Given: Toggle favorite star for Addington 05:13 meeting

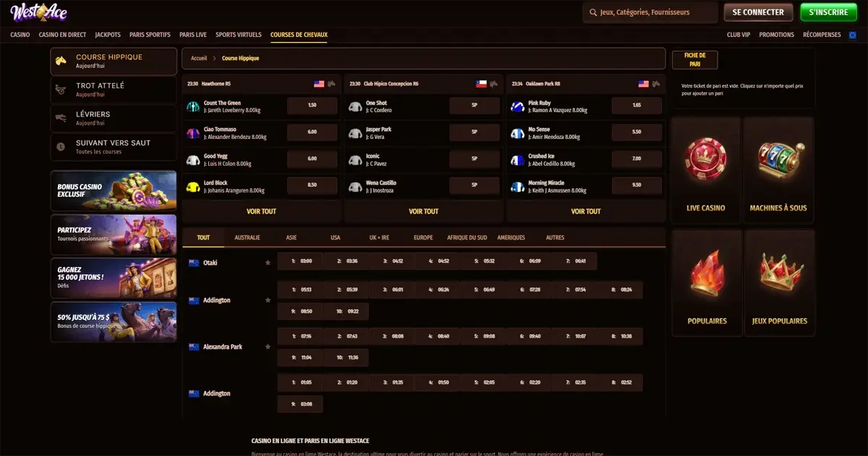Looking at the screenshot, I should tap(268, 300).
